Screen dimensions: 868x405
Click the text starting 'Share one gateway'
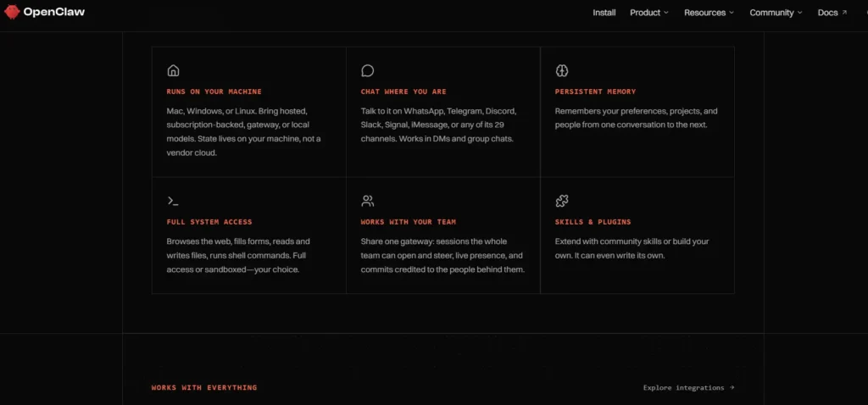[x=442, y=256]
